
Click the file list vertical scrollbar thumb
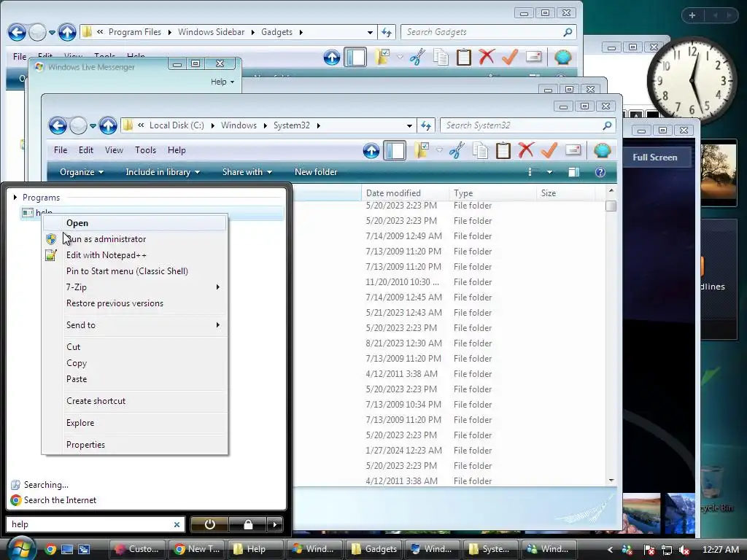pos(611,206)
